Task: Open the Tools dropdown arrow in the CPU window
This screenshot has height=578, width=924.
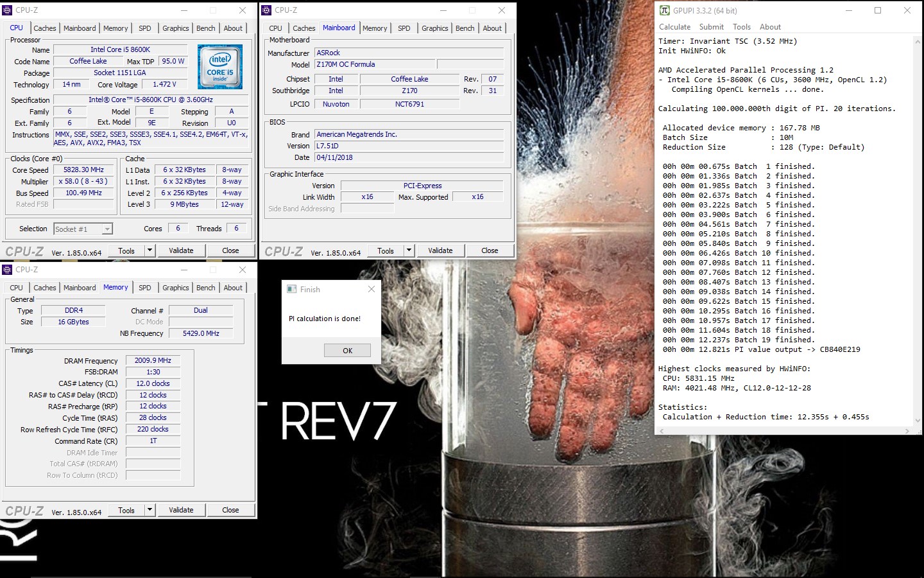Action: (x=150, y=250)
